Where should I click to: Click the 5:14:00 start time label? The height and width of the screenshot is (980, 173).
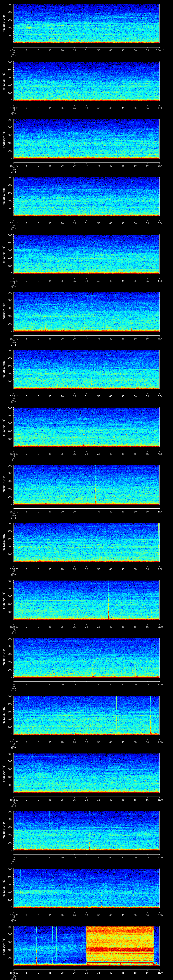click(14, 915)
